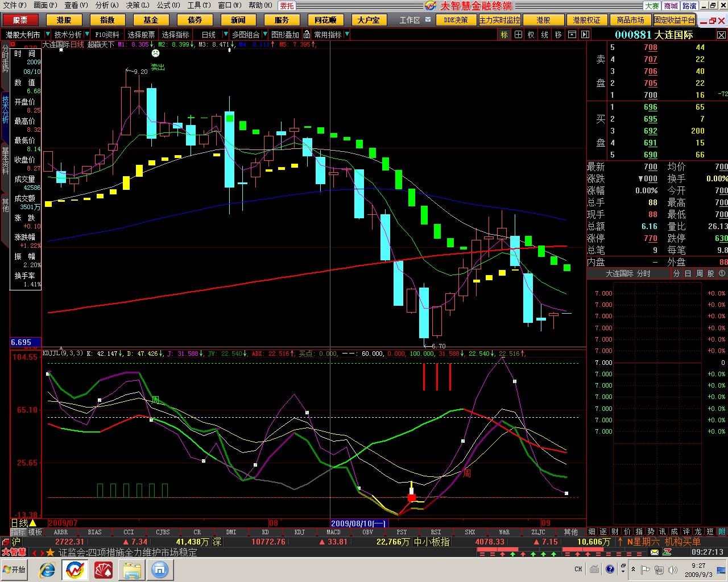This screenshot has width=728, height=582.
Task: Open the card game taskbar icon
Action: click(104, 569)
